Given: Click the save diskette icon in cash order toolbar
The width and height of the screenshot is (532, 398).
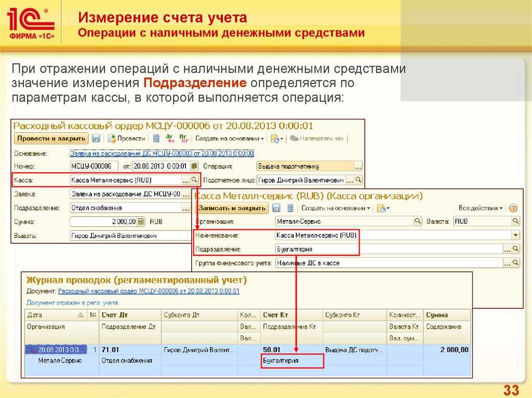Looking at the screenshot, I should tap(96, 139).
